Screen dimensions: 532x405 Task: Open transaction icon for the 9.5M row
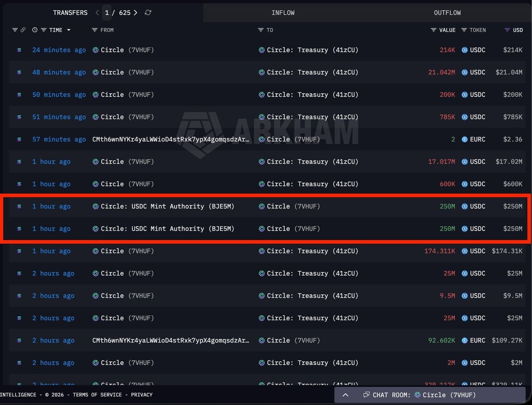pos(19,296)
